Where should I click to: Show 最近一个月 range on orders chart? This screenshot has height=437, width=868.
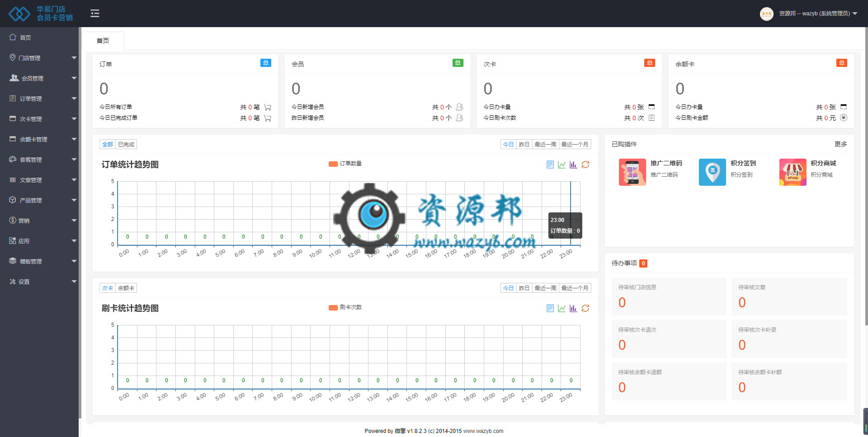click(575, 145)
